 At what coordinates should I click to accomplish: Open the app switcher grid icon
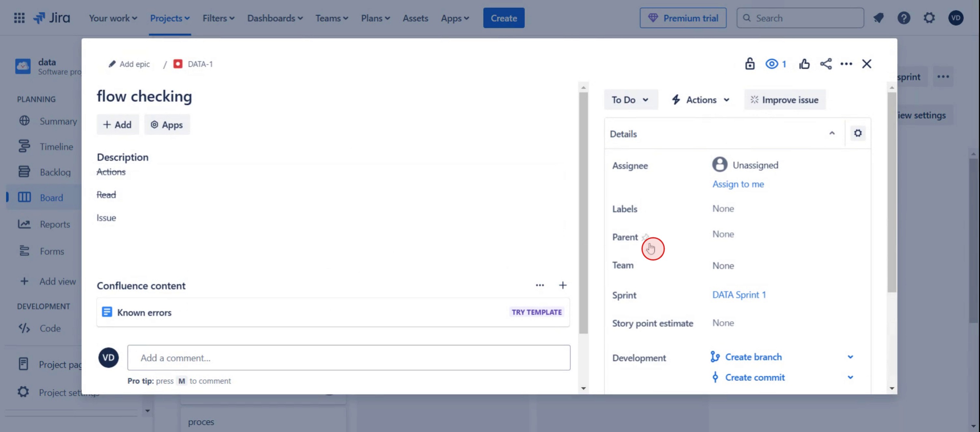point(19,18)
